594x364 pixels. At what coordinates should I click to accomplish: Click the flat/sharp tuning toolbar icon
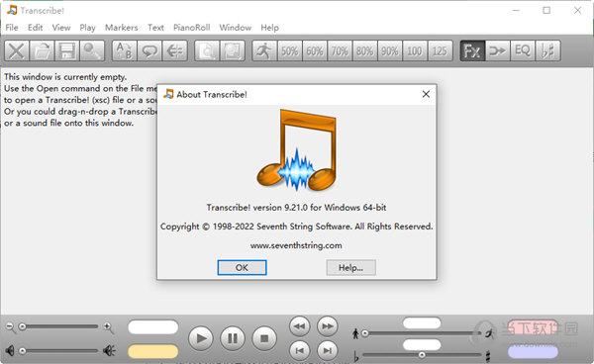[x=547, y=50]
